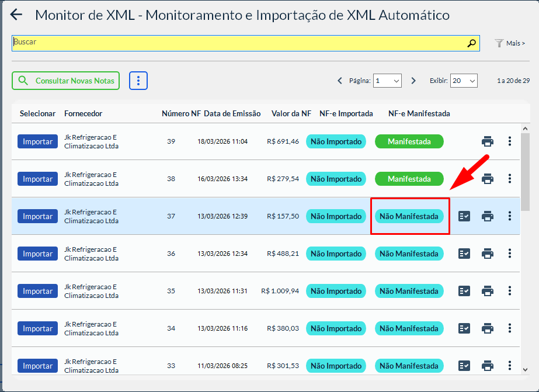This screenshot has width=539, height=392.
Task: Sort by Data de Emissão column header
Action: 232,113
